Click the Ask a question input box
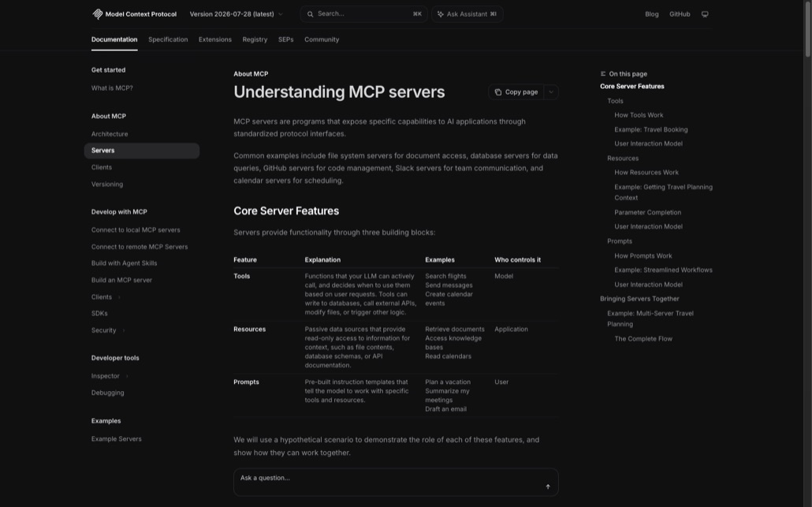The image size is (812, 507). 396,482
